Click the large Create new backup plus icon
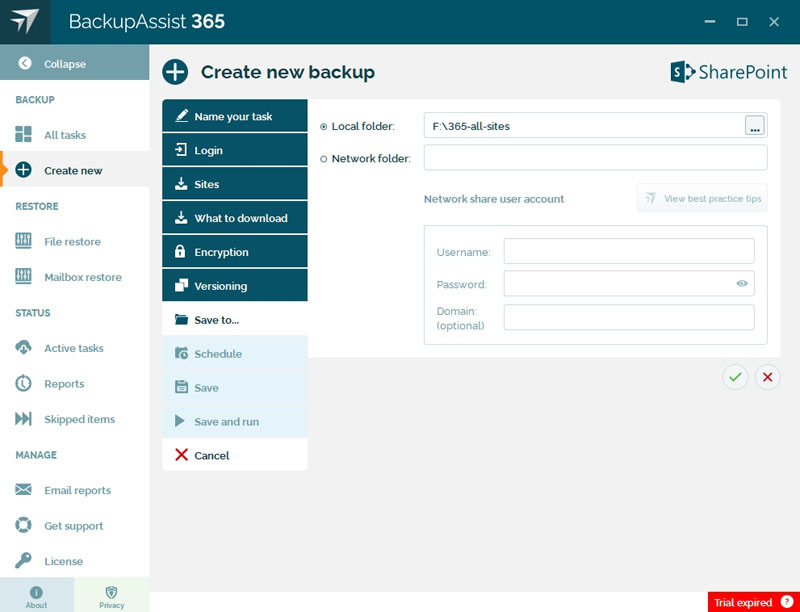The image size is (800, 612). (x=175, y=72)
